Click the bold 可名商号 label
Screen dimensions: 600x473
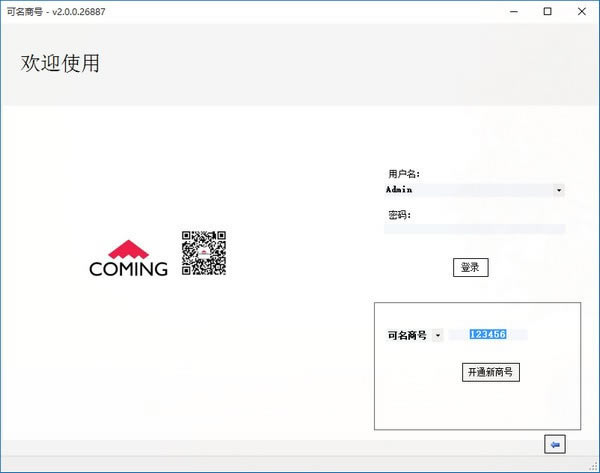tap(407, 336)
